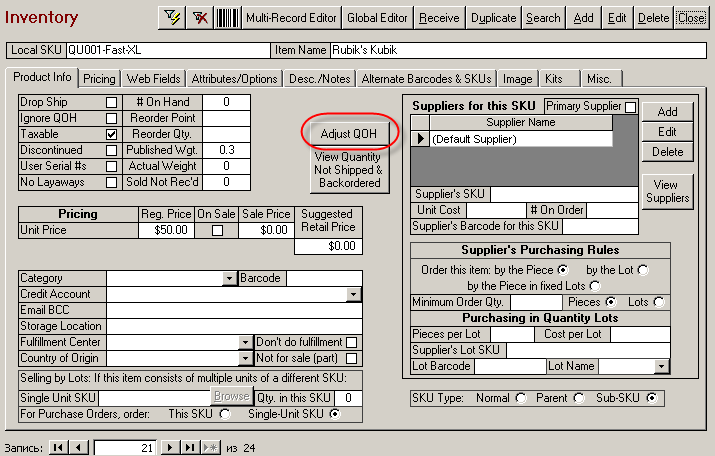This screenshot has width=715, height=456.
Task: Set SKU Type to Parent
Action: pyautogui.click(x=579, y=398)
